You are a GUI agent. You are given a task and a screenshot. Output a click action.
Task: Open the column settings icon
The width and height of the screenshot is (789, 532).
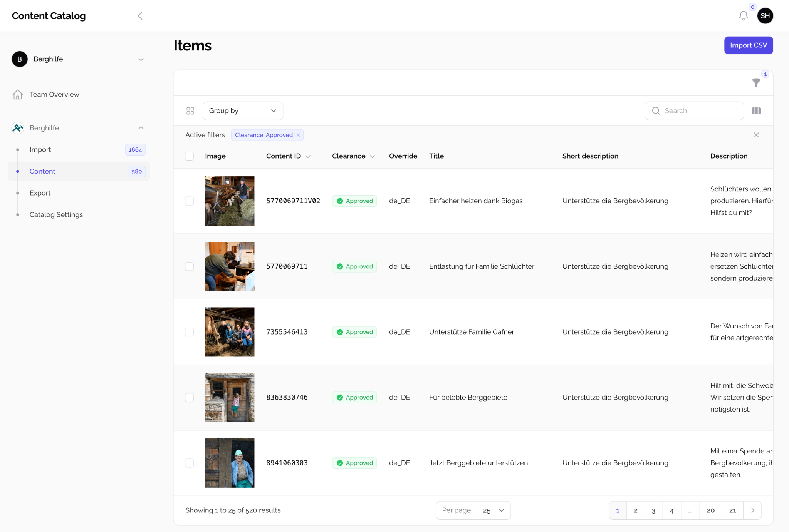(756, 110)
